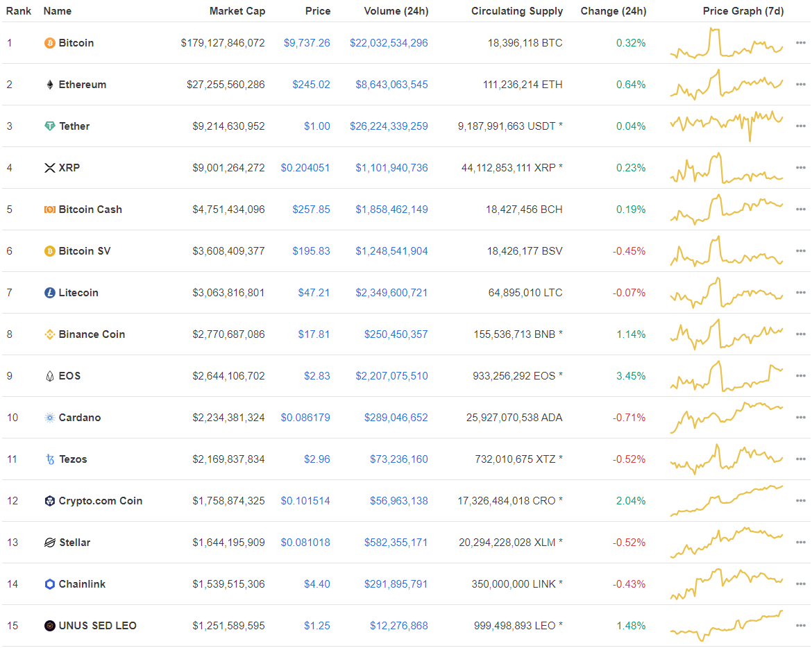Click the Cardano 7-day price graph
The width and height of the screenshot is (812, 648).
click(x=727, y=418)
